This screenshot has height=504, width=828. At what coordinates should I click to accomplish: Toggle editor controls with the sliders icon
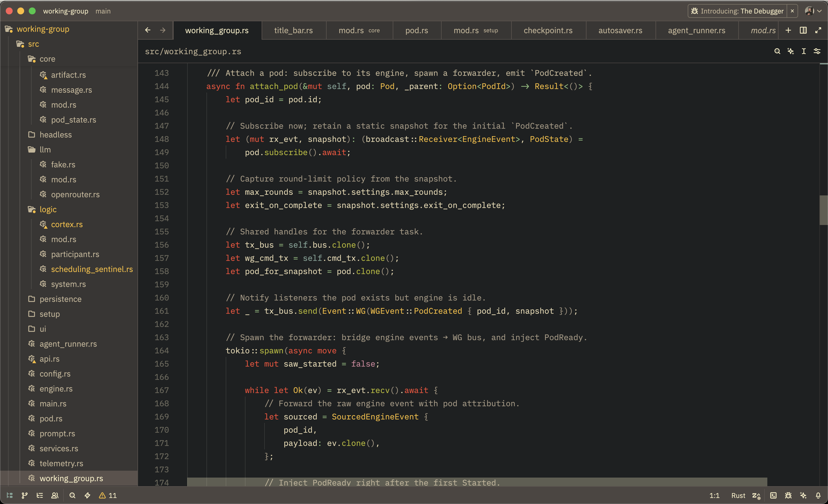[x=817, y=51]
